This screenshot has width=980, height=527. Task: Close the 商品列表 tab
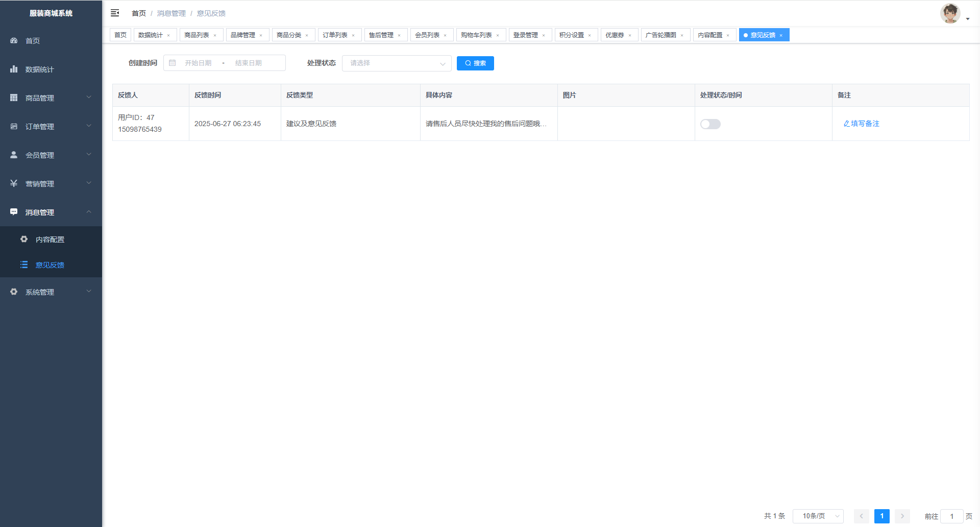point(215,35)
